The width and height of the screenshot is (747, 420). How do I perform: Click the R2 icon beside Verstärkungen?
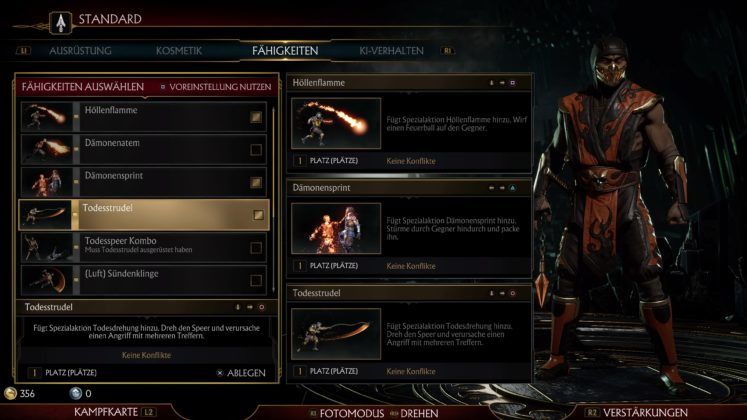coord(592,412)
